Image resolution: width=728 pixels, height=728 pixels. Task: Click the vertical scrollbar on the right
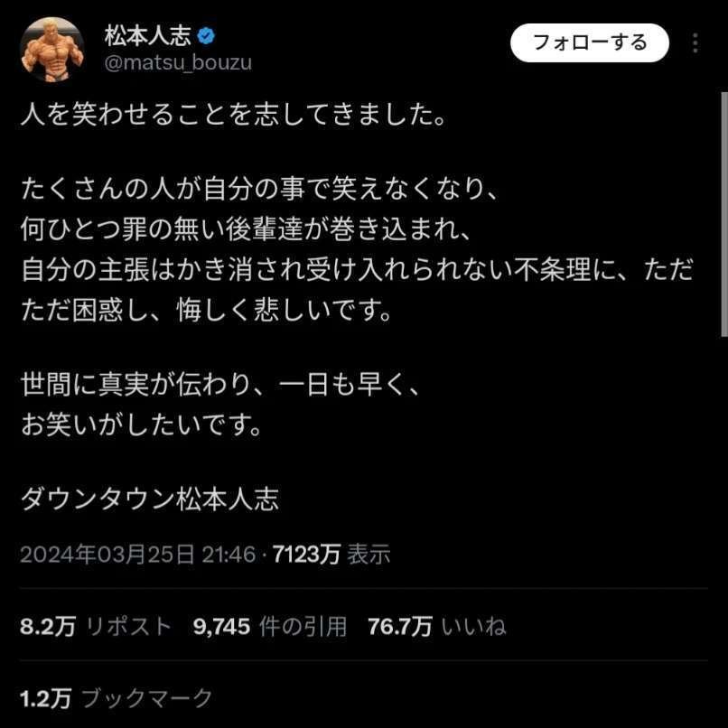[x=723, y=213]
